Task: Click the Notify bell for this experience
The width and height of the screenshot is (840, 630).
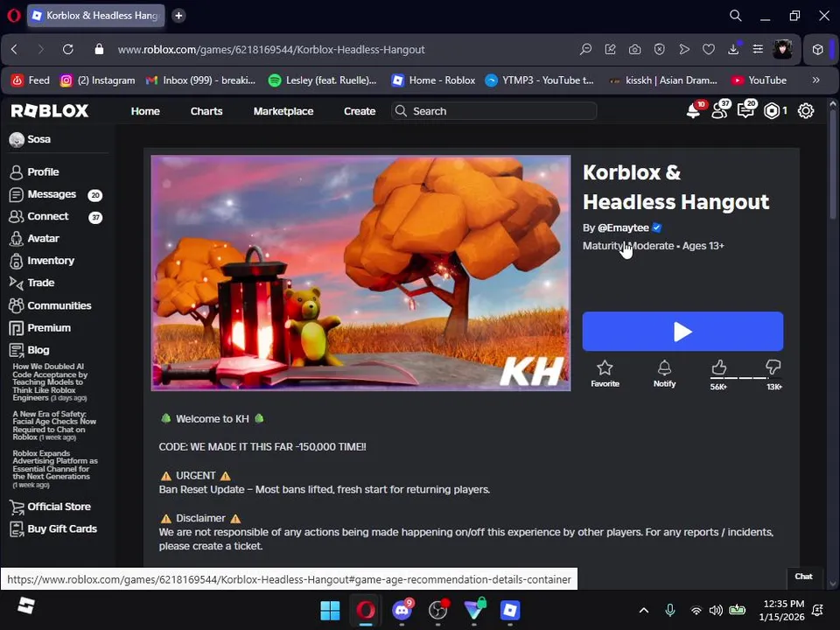Action: pos(664,374)
